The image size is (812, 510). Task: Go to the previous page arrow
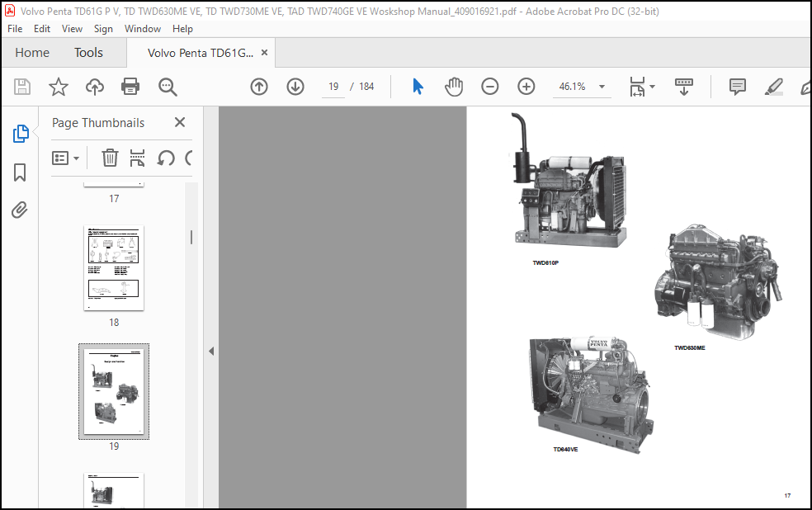coord(259,87)
